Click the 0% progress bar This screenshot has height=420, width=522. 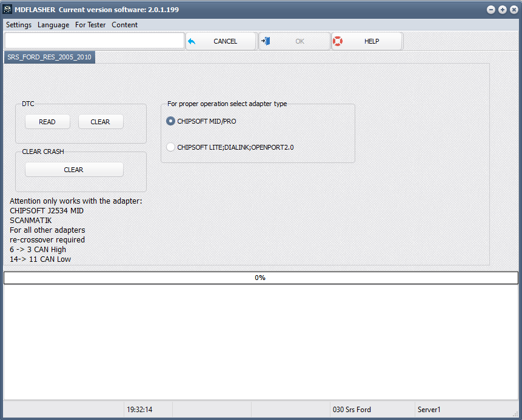[x=261, y=278]
